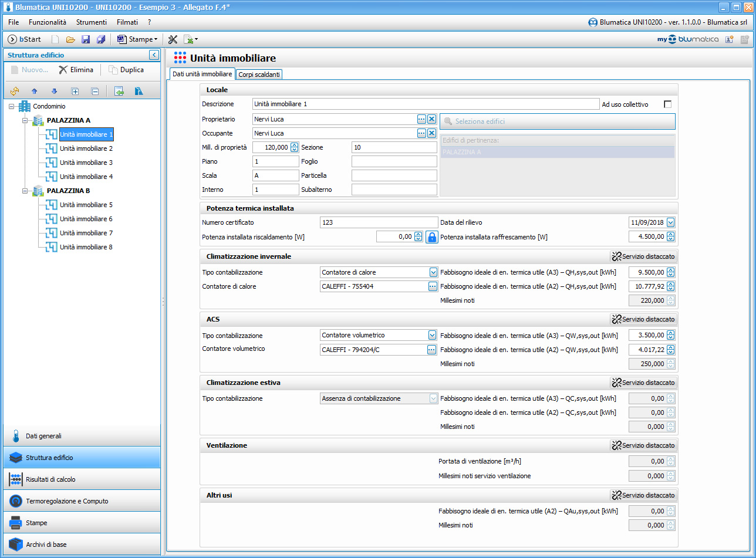Image resolution: width=756 pixels, height=558 pixels.
Task: Click the refresh arrows icon in tree toolbar
Action: [15, 91]
